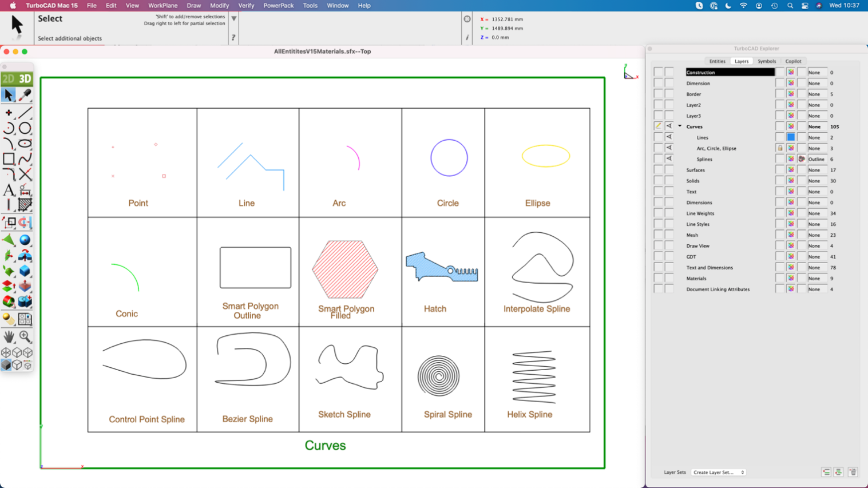This screenshot has height=488, width=868.
Task: Select the spline tool
Action: click(x=25, y=159)
